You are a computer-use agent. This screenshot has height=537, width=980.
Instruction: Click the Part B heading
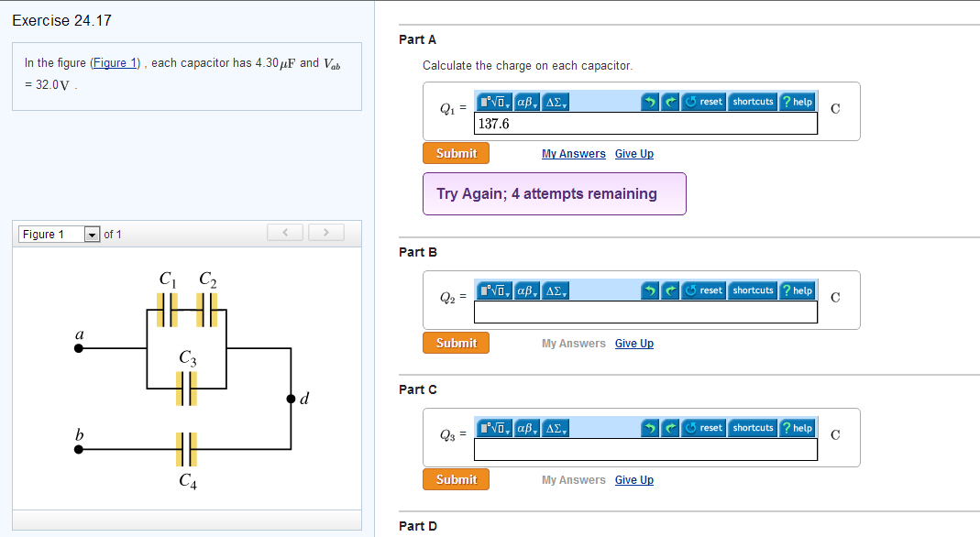pyautogui.click(x=418, y=252)
